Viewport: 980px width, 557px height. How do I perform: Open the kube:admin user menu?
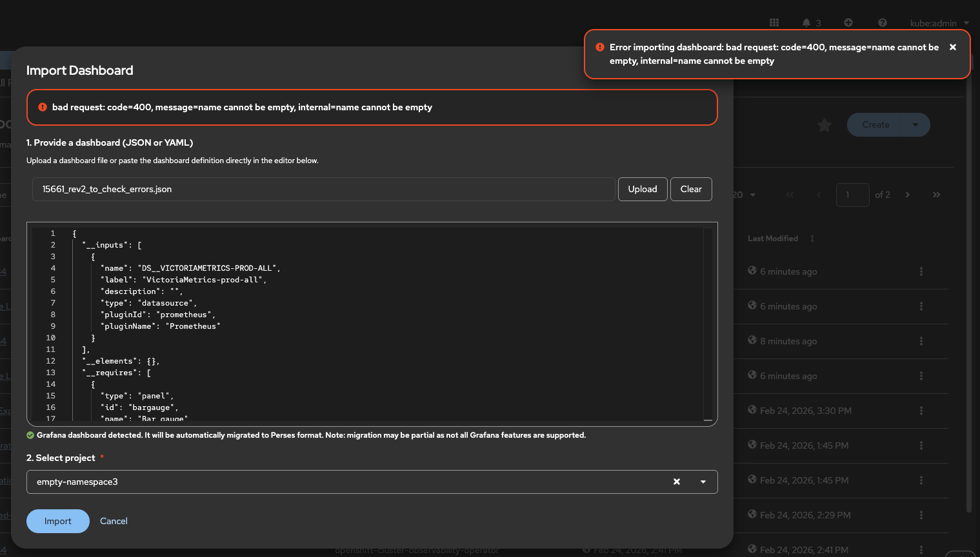click(x=939, y=23)
